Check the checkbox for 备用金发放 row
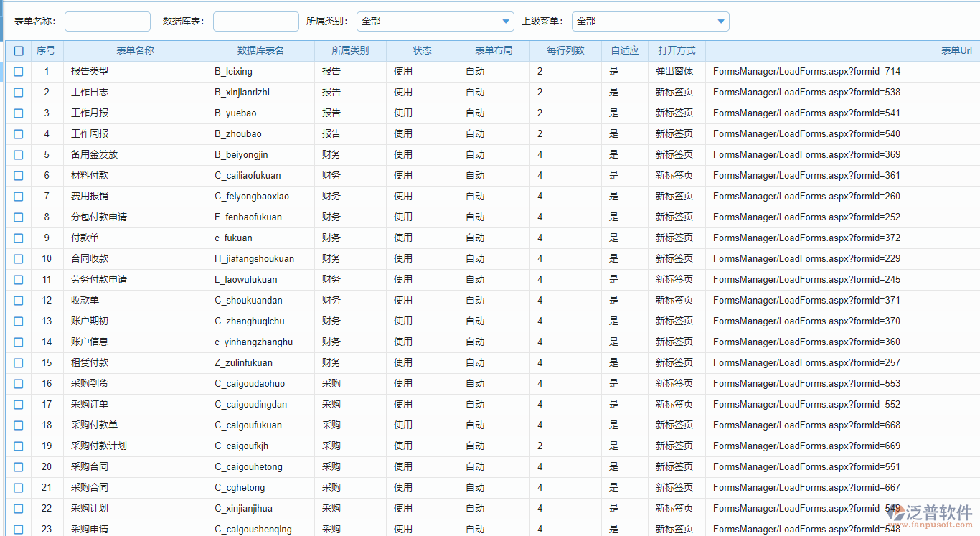The width and height of the screenshot is (980, 536). pos(18,154)
